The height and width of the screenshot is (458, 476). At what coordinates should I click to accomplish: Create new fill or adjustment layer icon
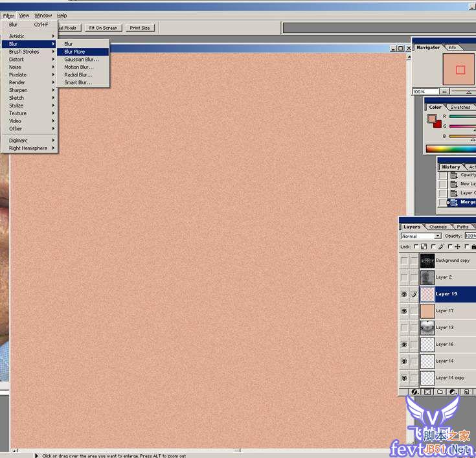click(x=453, y=392)
